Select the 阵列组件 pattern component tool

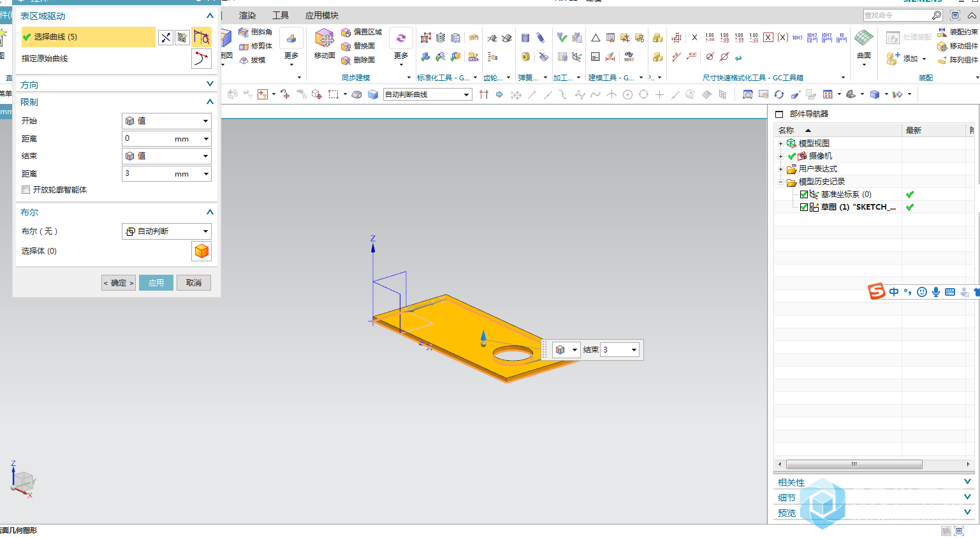tap(958, 60)
